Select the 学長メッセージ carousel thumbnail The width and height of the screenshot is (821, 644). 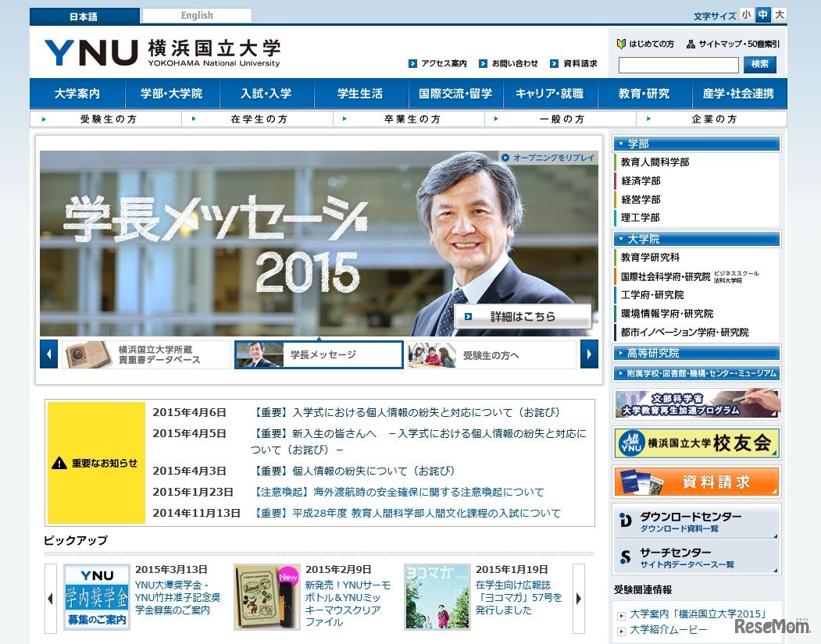[x=319, y=354]
